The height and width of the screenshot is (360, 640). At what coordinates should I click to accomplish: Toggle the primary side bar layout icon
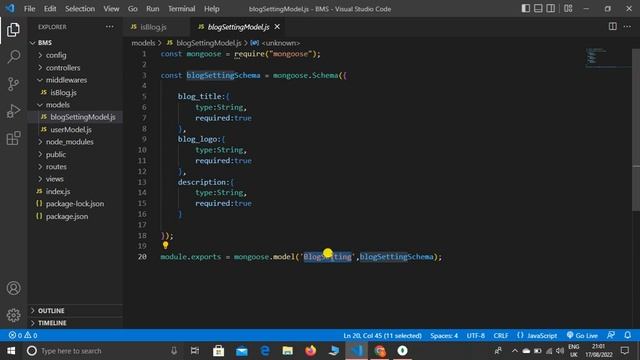526,9
